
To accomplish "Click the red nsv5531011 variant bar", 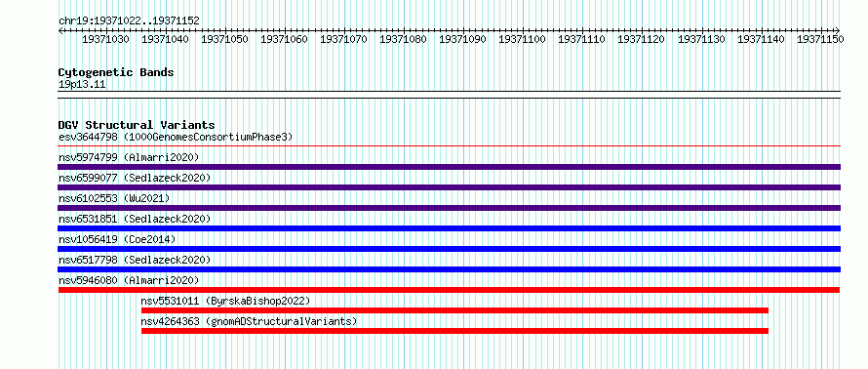I will click(x=455, y=310).
